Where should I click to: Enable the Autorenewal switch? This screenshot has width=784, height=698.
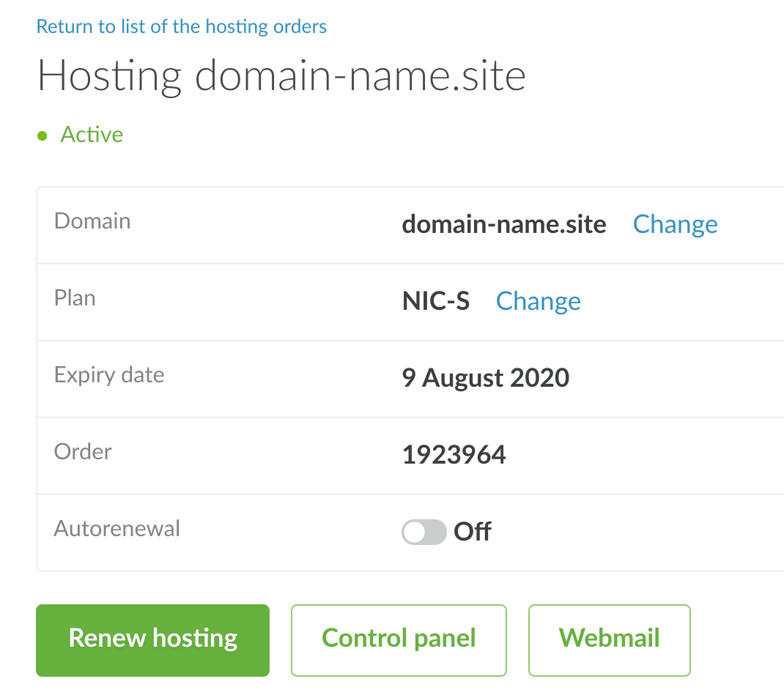424,532
